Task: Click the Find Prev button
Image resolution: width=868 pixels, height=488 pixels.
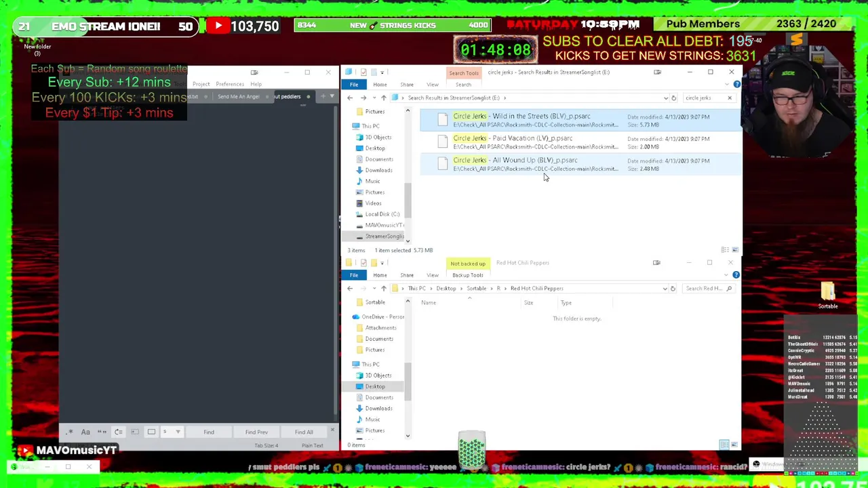Action: pos(256,432)
